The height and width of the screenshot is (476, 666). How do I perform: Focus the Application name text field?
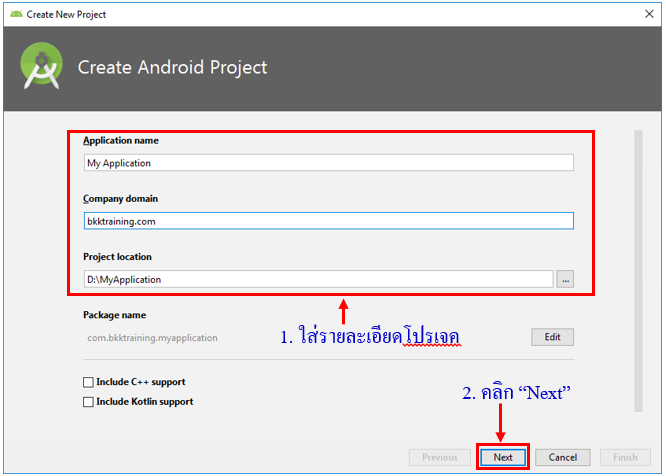click(328, 163)
